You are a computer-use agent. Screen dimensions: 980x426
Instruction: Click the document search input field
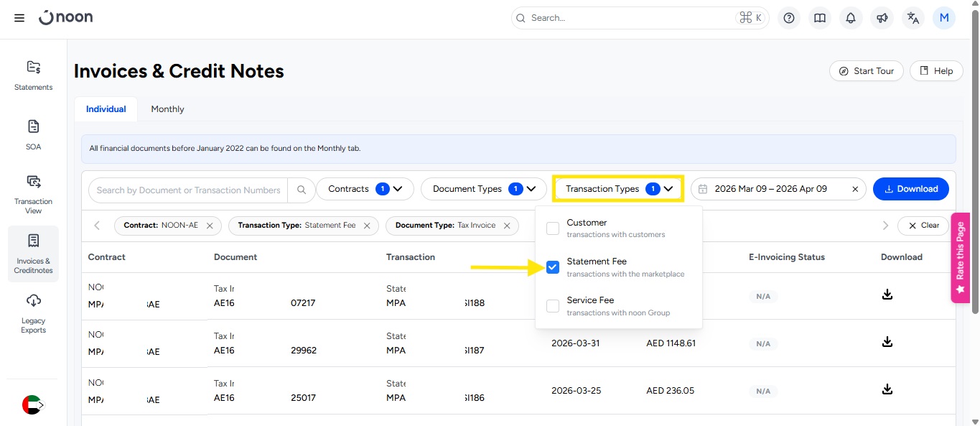tap(188, 190)
